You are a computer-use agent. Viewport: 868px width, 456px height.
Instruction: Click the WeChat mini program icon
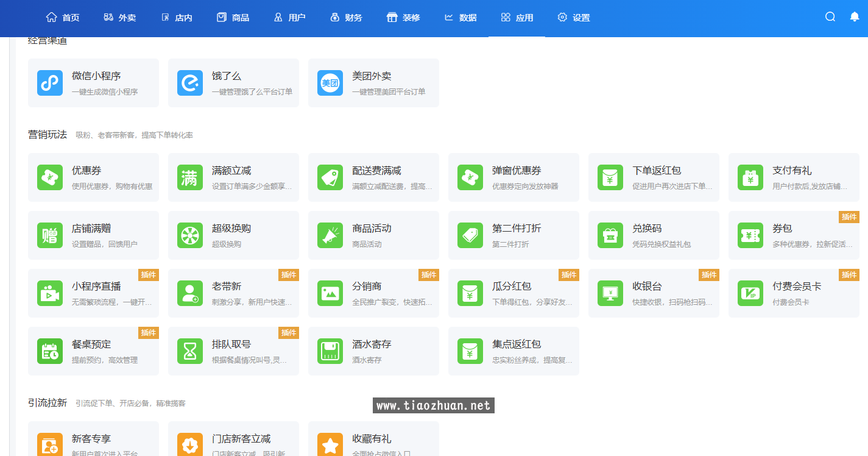tap(50, 83)
